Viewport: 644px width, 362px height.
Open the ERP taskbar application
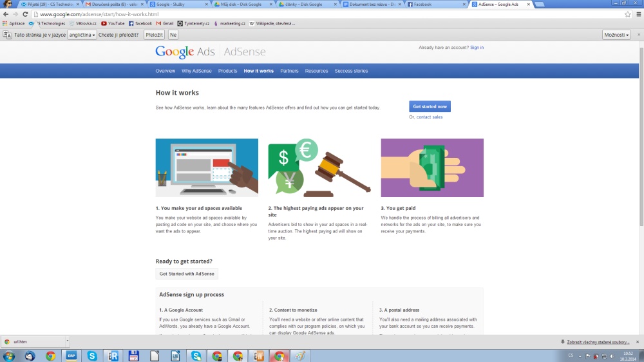71,356
